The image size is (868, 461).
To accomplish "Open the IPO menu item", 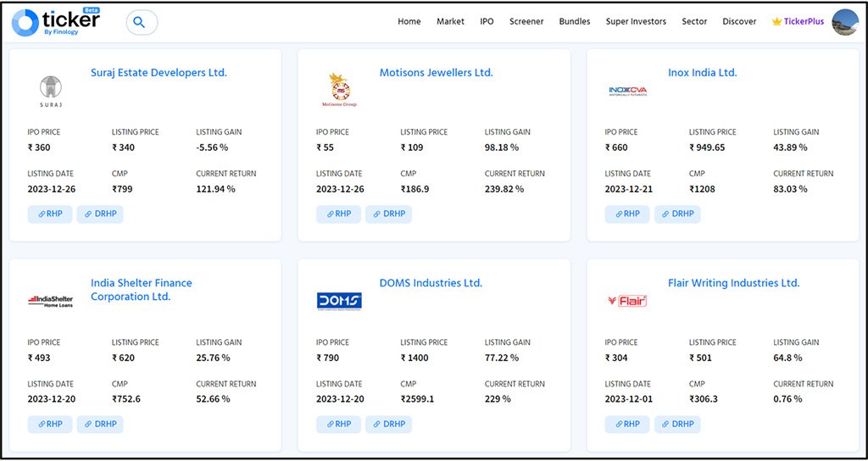I will click(x=487, y=22).
